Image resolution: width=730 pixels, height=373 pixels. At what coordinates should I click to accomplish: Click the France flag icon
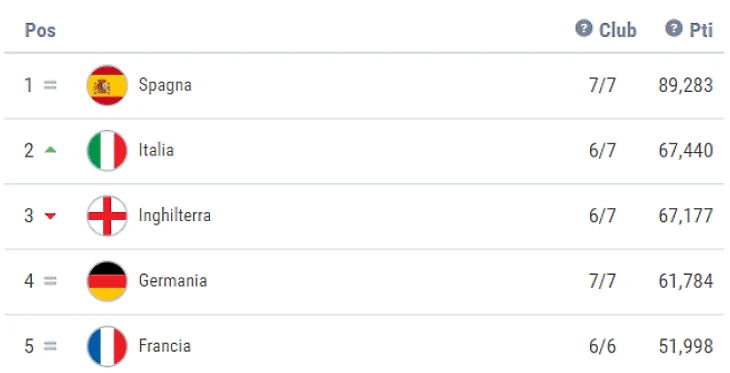(107, 346)
